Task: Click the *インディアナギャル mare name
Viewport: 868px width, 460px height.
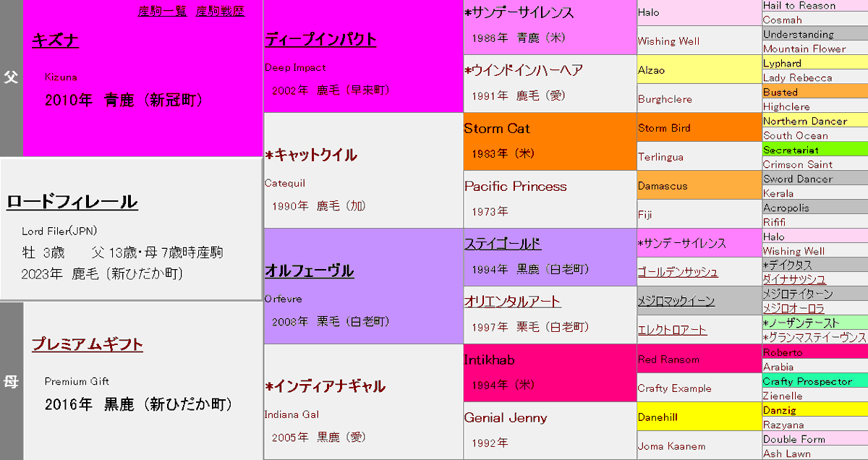Action: [325, 386]
